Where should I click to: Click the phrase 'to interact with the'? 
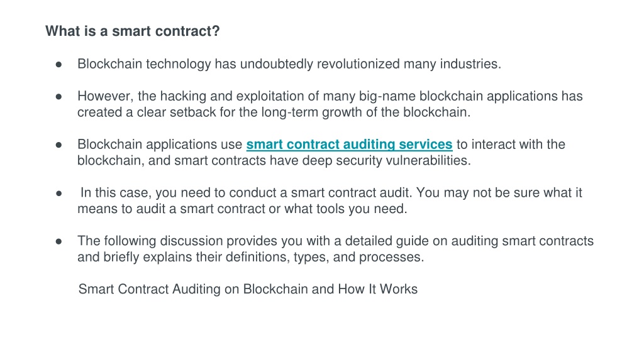coord(511,145)
